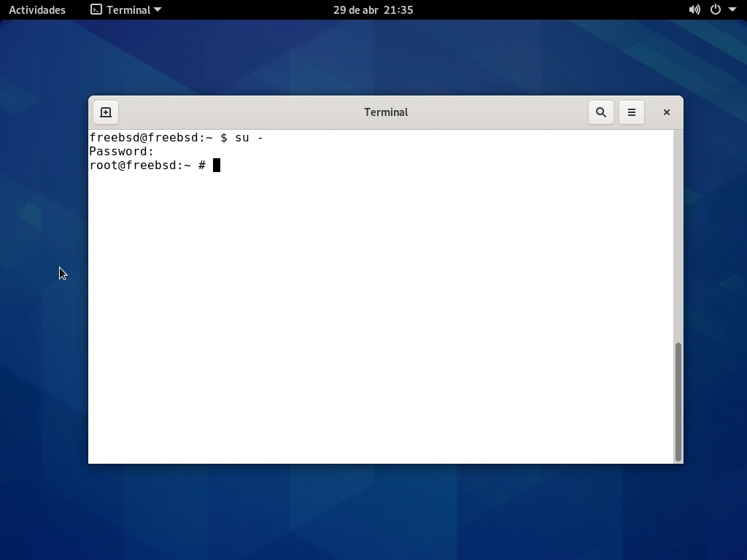Expand the Terminal app menu arrow

point(158,9)
